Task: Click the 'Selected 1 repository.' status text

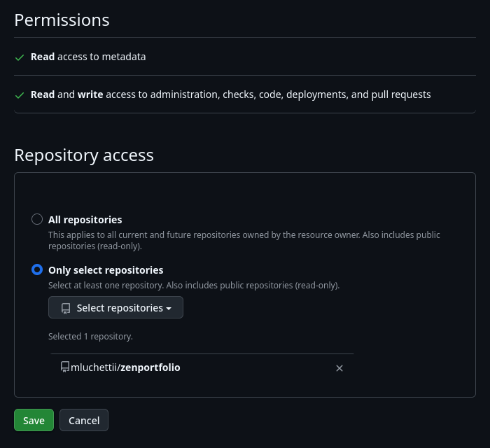Action: (90, 337)
